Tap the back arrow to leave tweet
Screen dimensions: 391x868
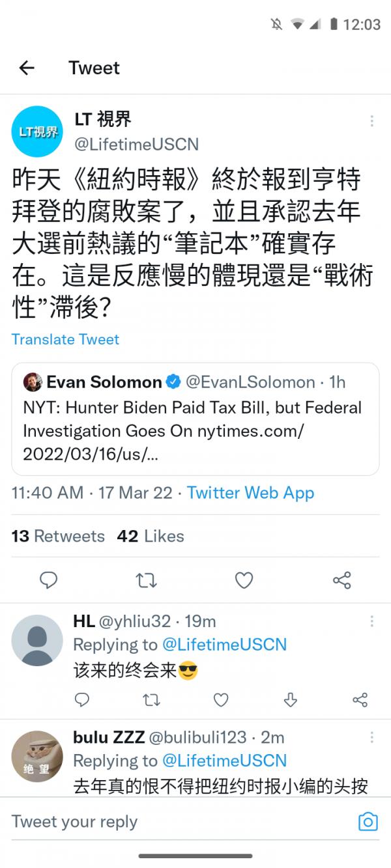click(x=27, y=68)
